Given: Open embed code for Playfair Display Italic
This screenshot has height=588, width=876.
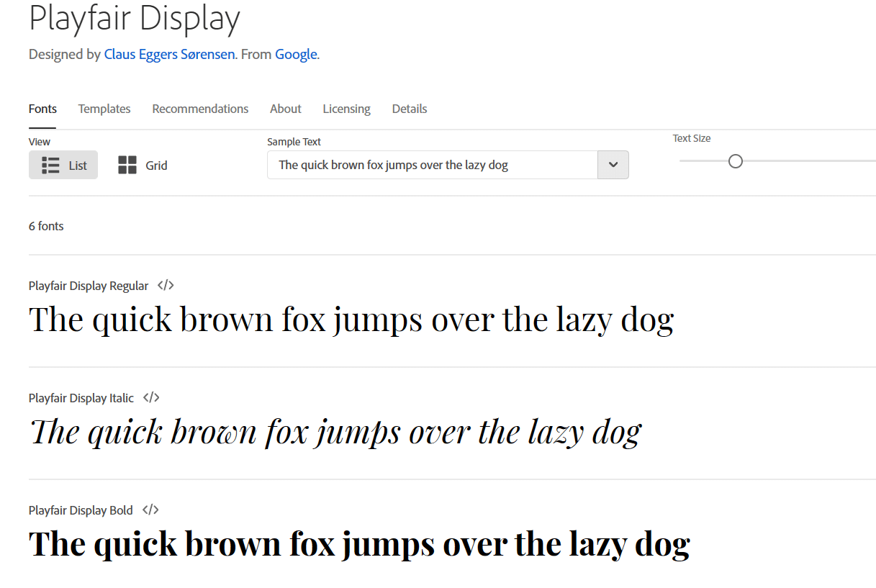Looking at the screenshot, I should tap(151, 398).
